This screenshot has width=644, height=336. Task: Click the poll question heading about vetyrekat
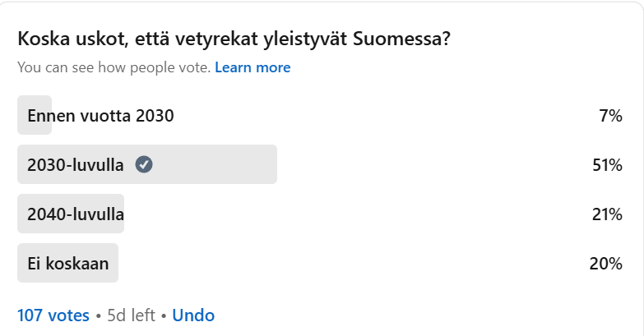[x=234, y=39]
